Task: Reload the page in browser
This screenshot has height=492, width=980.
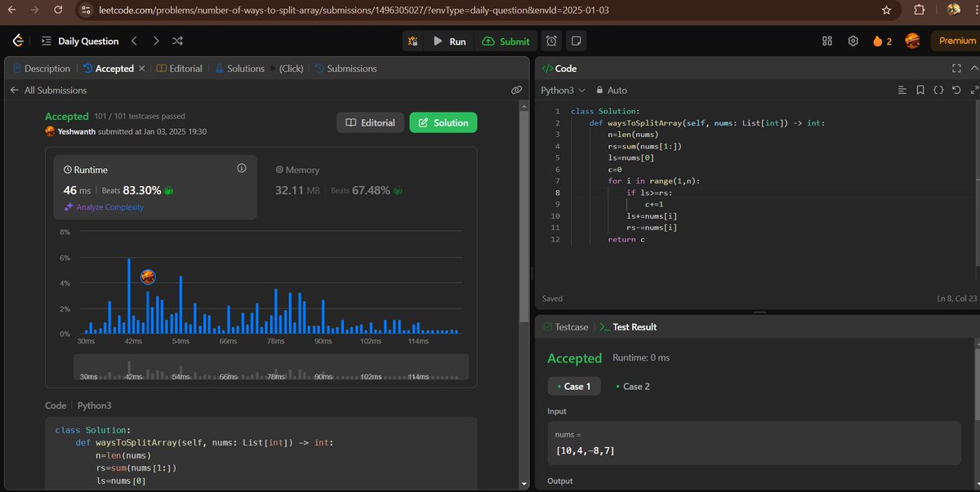Action: tap(58, 10)
